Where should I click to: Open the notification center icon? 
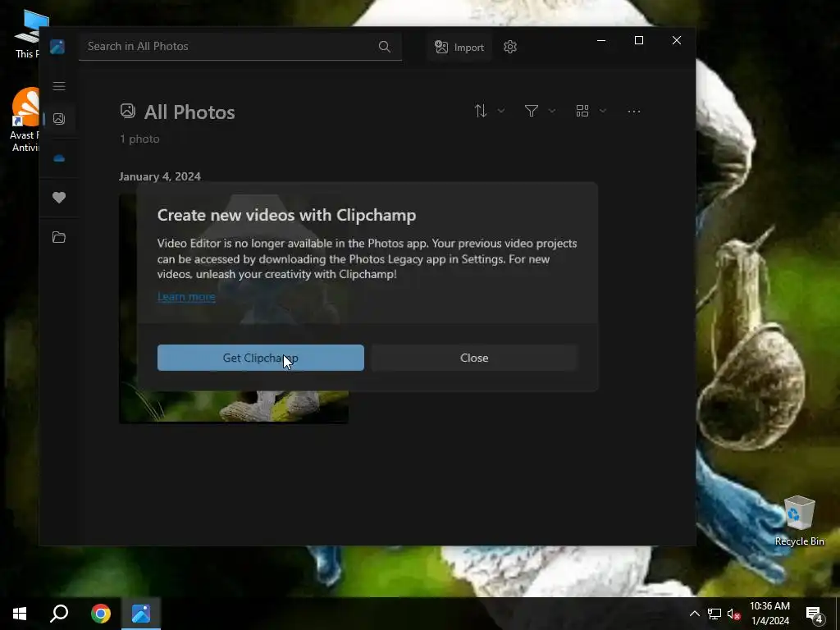coord(815,614)
